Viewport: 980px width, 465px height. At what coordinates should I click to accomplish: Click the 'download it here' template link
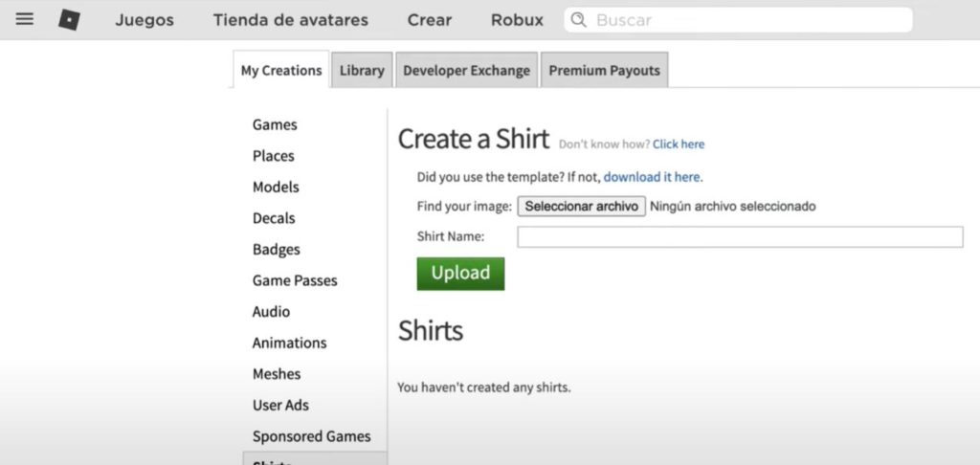(653, 177)
